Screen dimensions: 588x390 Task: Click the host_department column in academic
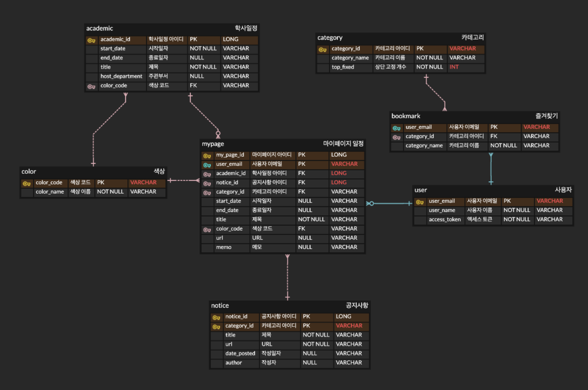(121, 76)
